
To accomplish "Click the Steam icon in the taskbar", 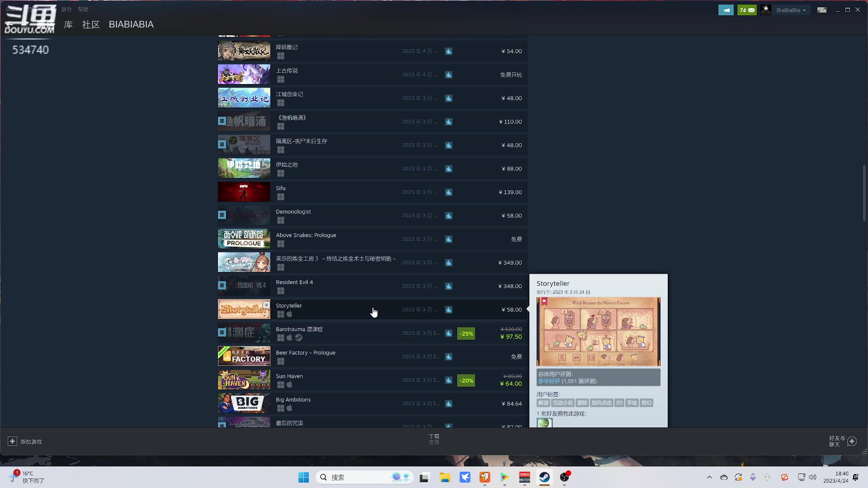I will 544,477.
